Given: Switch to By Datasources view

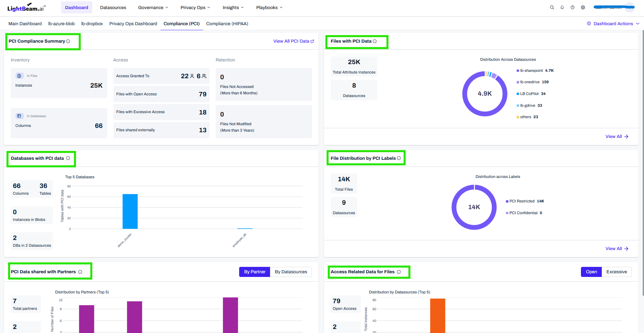Looking at the screenshot, I should click(x=291, y=272).
